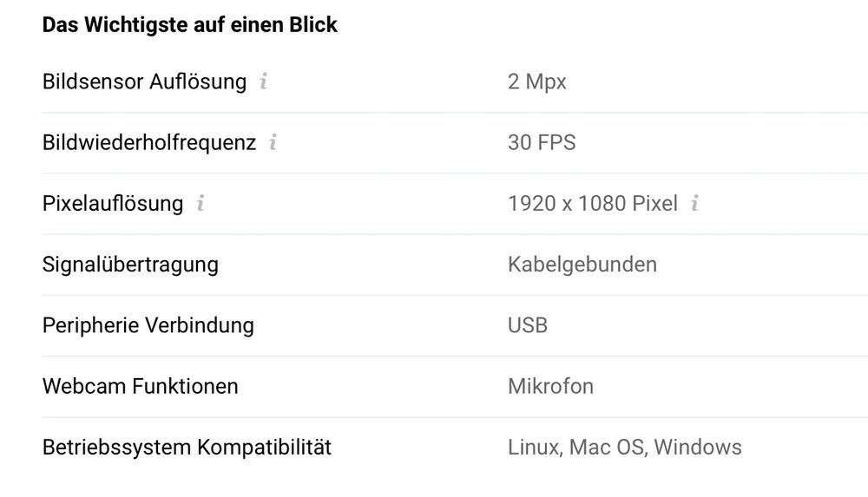Image resolution: width=868 pixels, height=497 pixels.
Task: Select the Bildsensor Auflösung label
Action: pyautogui.click(x=144, y=82)
